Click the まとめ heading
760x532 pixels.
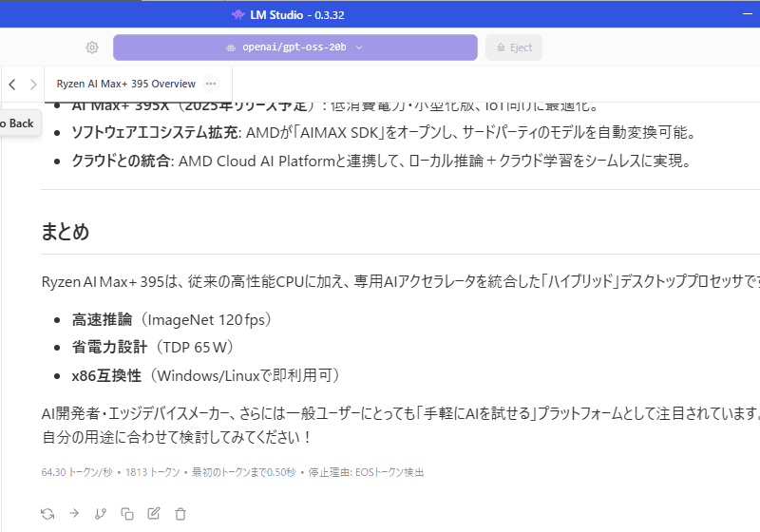coord(66,232)
